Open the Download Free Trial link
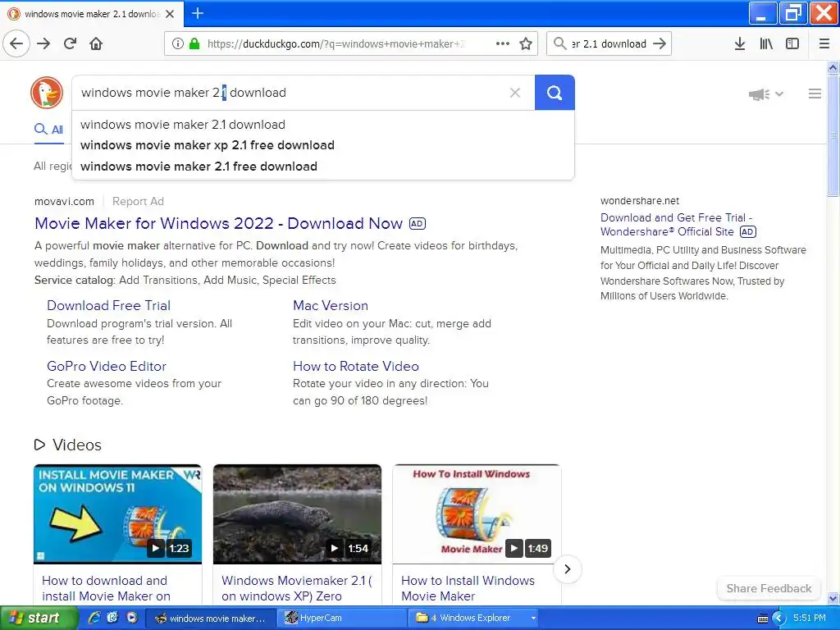 coord(109,305)
